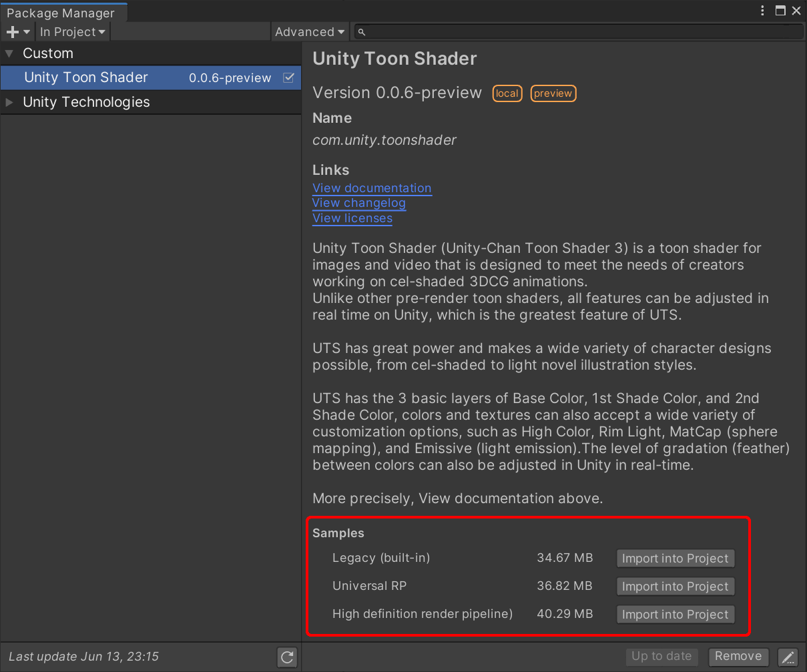
Task: Import the Universal RP sample
Action: click(x=675, y=587)
